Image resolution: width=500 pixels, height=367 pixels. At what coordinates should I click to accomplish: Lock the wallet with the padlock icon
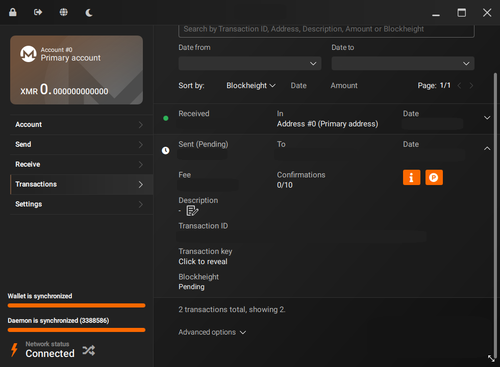(x=13, y=12)
